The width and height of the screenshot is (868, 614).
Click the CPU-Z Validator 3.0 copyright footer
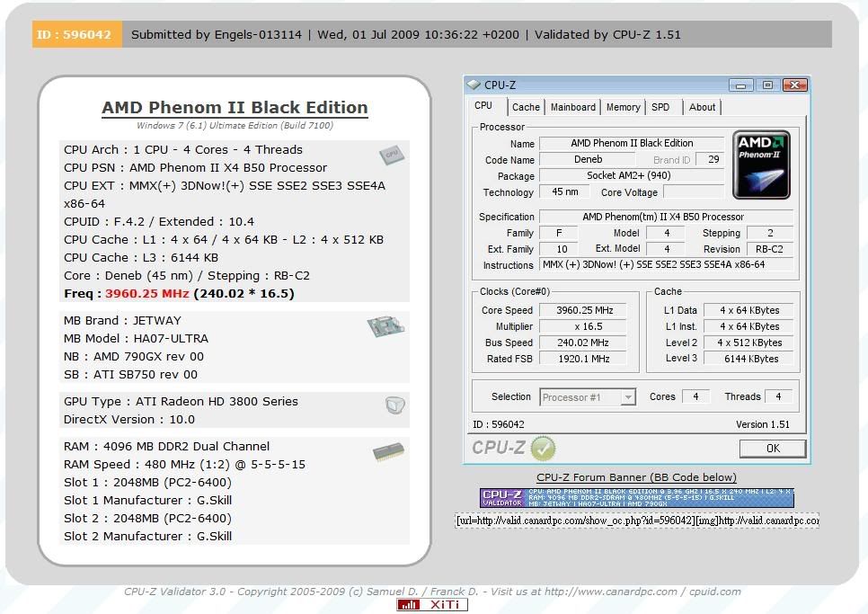pos(432,592)
